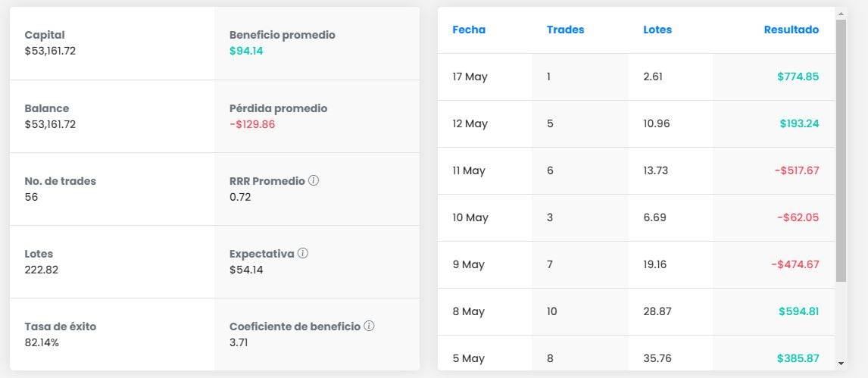868x378 pixels.
Task: Sort table by Fecha column header
Action: [469, 30]
